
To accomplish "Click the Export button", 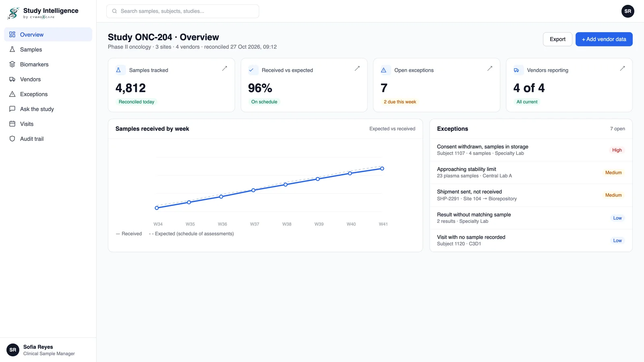I will [557, 39].
